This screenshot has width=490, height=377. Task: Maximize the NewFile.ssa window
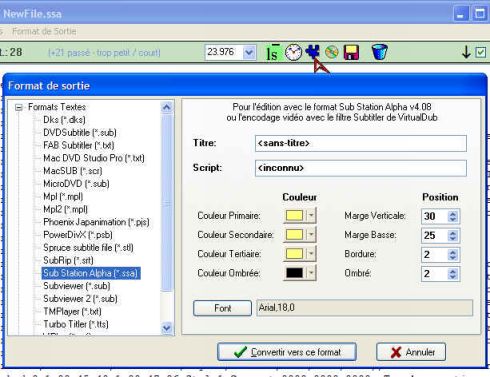click(480, 14)
